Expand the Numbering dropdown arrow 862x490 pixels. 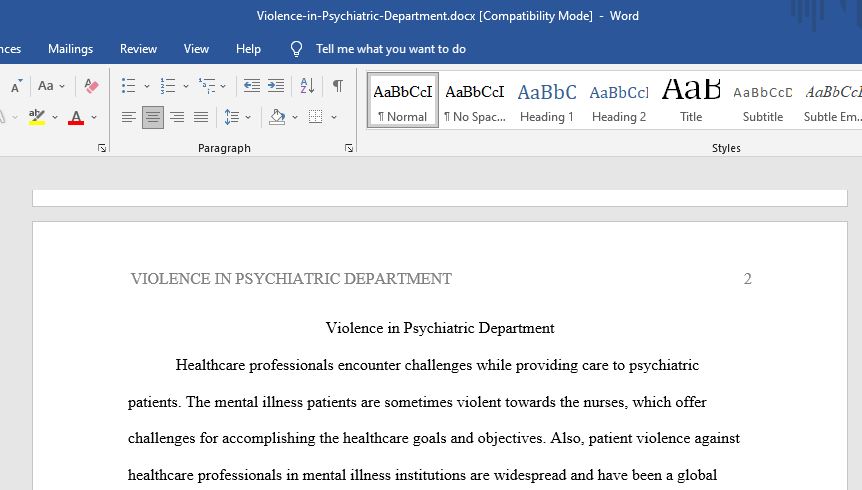pyautogui.click(x=186, y=86)
